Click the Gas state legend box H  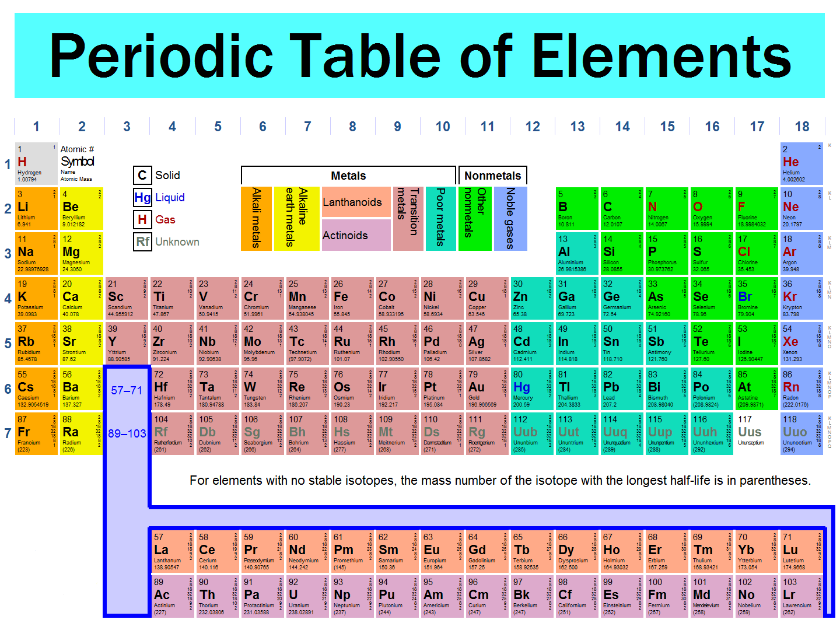142,220
